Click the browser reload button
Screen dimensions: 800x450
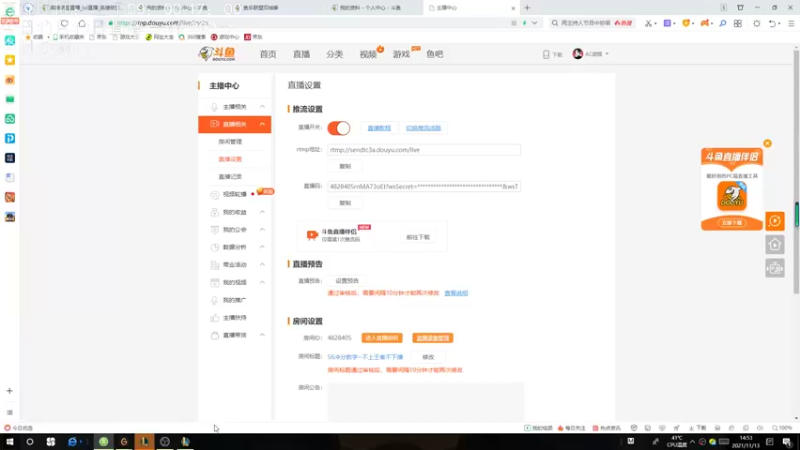click(x=64, y=23)
